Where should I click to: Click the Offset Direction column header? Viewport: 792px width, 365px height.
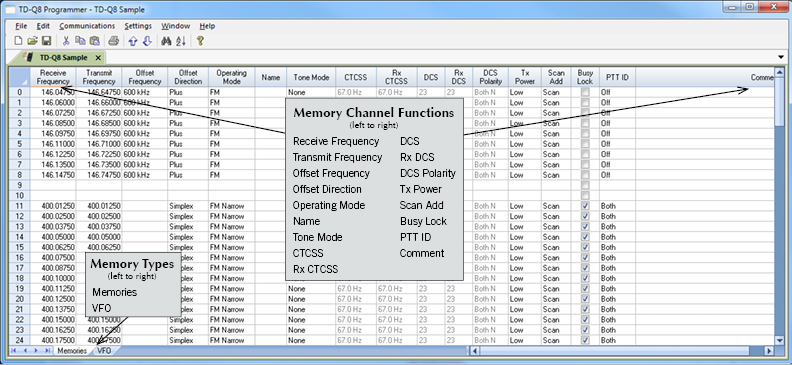(x=188, y=77)
